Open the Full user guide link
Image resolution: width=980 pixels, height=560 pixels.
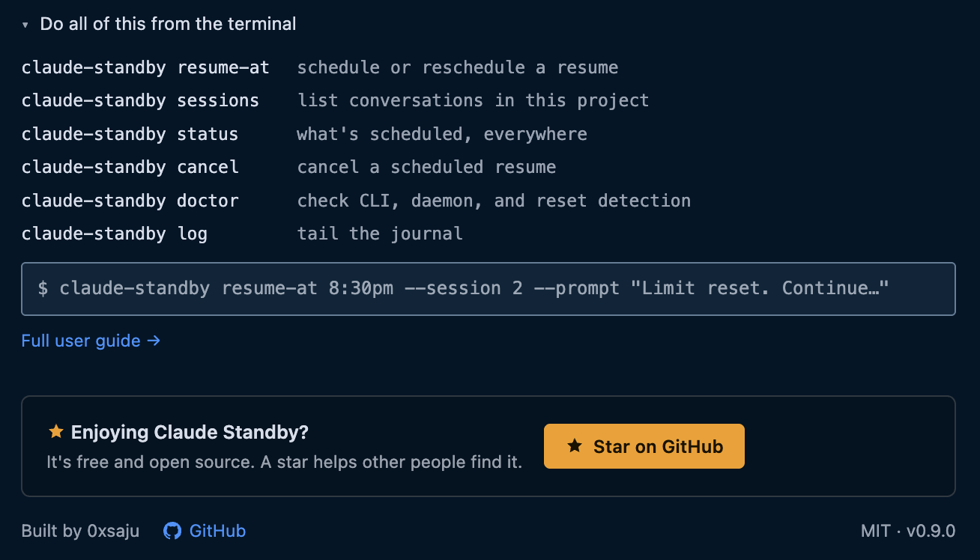[91, 341]
